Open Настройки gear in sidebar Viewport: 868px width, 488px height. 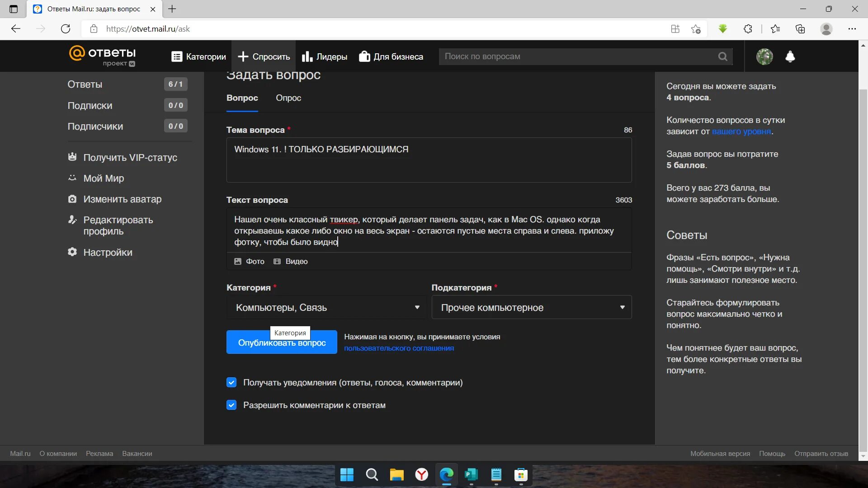point(72,252)
